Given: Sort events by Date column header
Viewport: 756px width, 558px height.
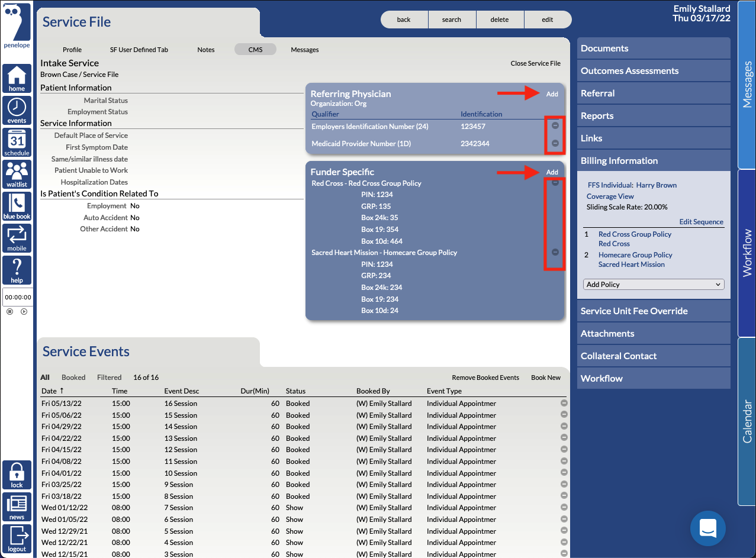Looking at the screenshot, I should [x=53, y=391].
